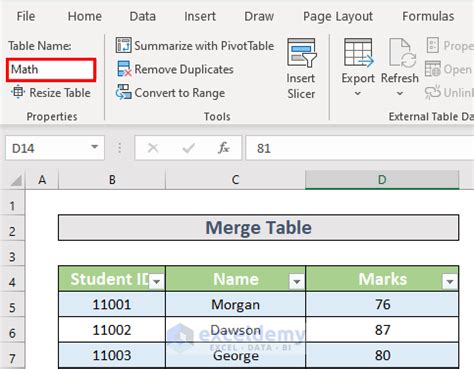The height and width of the screenshot is (369, 474).
Task: Click the Convert to Range icon
Action: point(123,92)
